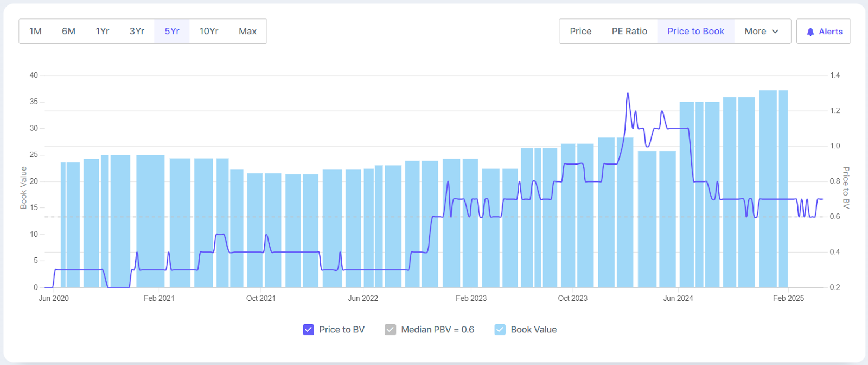868x365 pixels.
Task: Select the 1M time range
Action: click(x=35, y=31)
